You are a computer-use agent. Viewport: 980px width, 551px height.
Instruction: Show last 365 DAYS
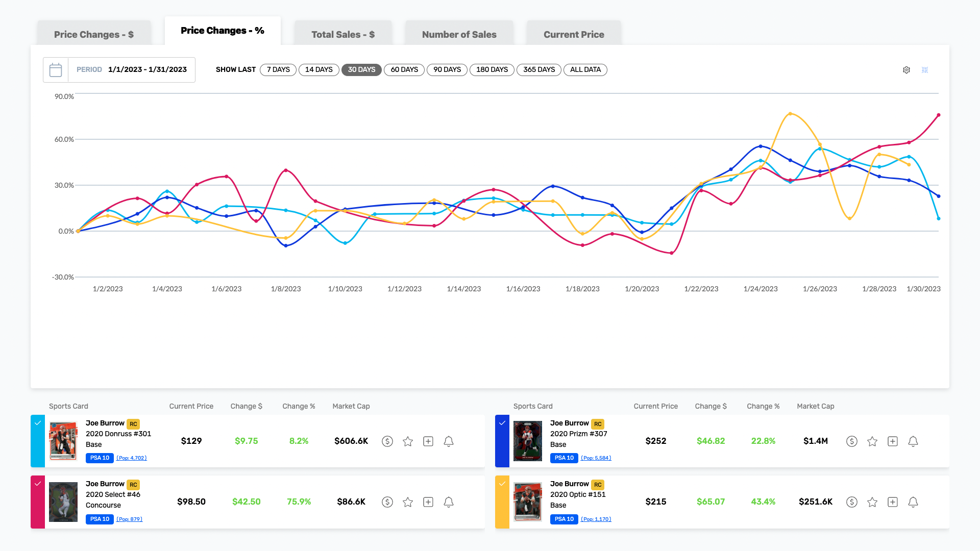[539, 70]
